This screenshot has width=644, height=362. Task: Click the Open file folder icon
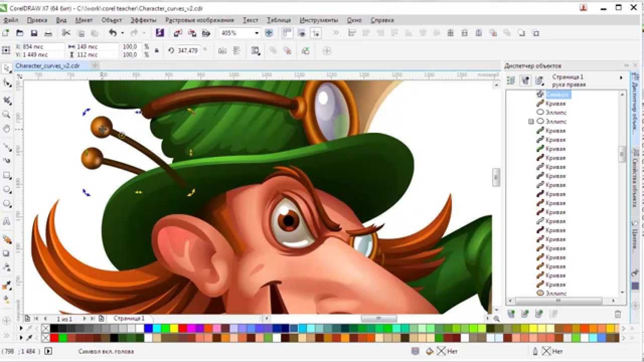tap(20, 33)
